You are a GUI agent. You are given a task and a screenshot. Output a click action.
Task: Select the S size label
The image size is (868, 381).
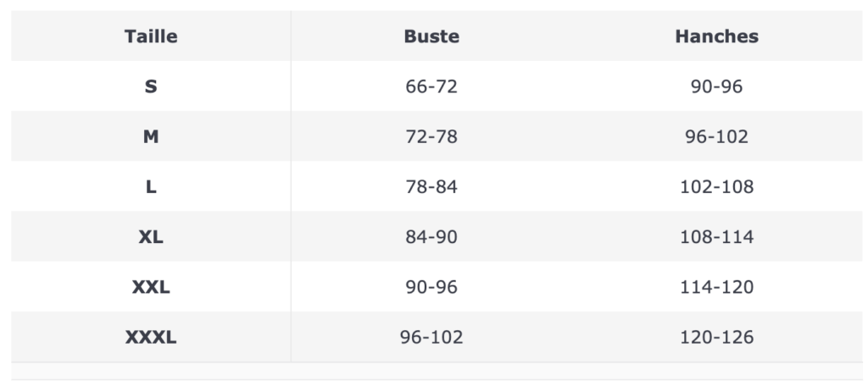tap(151, 86)
